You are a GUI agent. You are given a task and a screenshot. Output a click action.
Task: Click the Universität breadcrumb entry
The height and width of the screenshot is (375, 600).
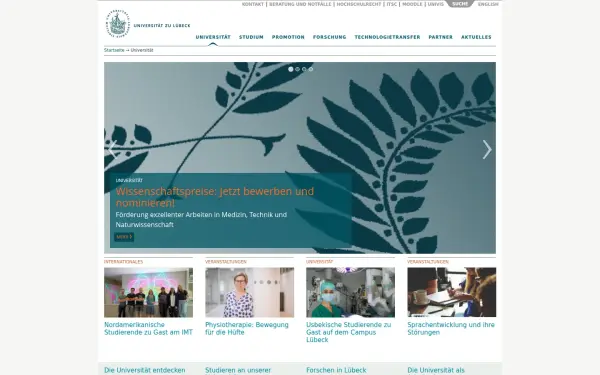(x=142, y=50)
